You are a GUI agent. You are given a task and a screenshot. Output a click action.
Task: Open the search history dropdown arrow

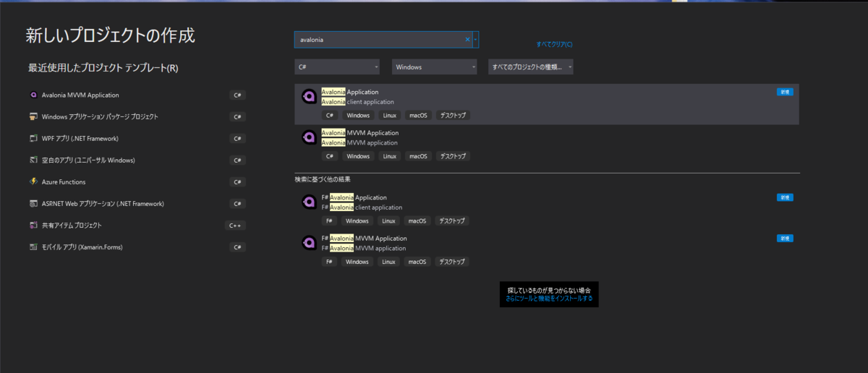pos(476,40)
